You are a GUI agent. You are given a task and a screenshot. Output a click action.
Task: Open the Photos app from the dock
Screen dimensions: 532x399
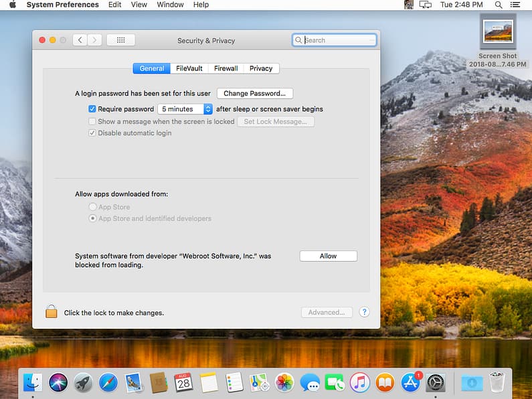tap(285, 382)
